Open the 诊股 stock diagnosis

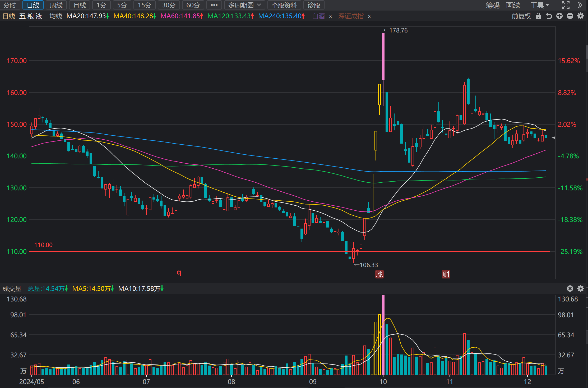click(314, 5)
